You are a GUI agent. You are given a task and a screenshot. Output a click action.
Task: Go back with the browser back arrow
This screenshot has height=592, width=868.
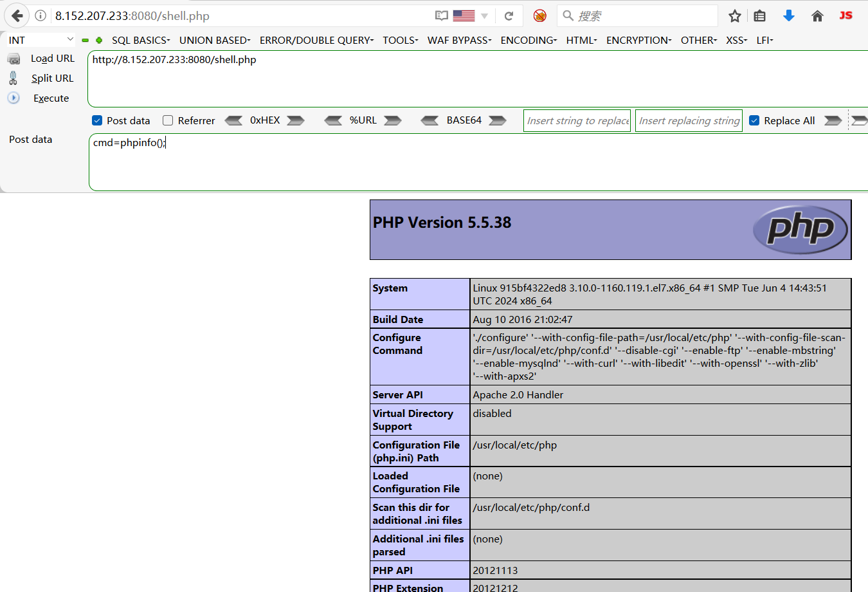[x=17, y=15]
